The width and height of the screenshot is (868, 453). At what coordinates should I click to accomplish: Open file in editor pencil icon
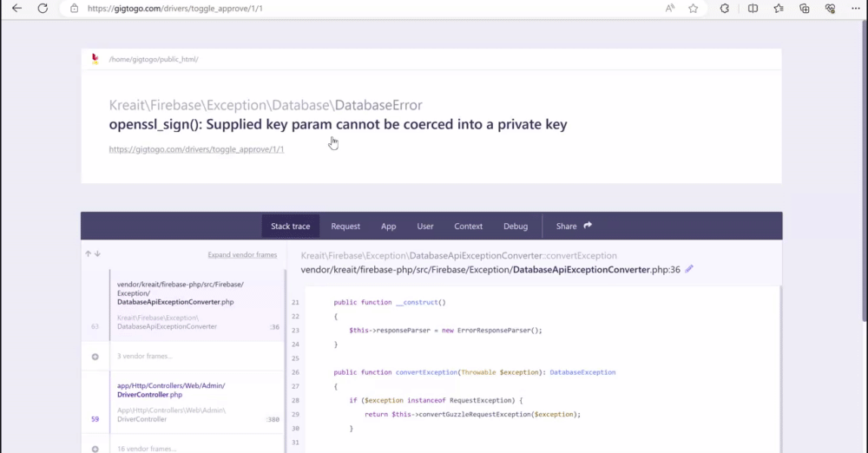click(689, 269)
